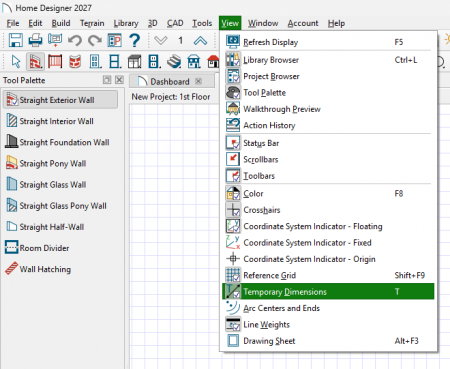This screenshot has width=450, height=369.
Task: Toggle Toolbars display
Action: [328, 176]
